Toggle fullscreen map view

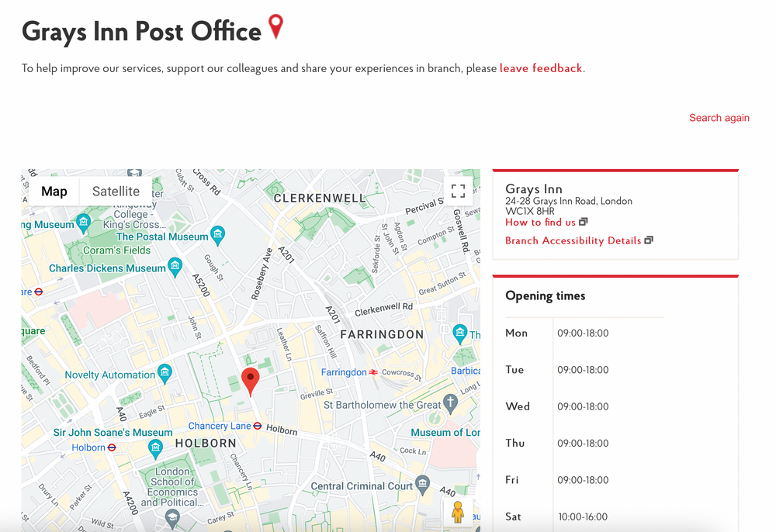(459, 191)
